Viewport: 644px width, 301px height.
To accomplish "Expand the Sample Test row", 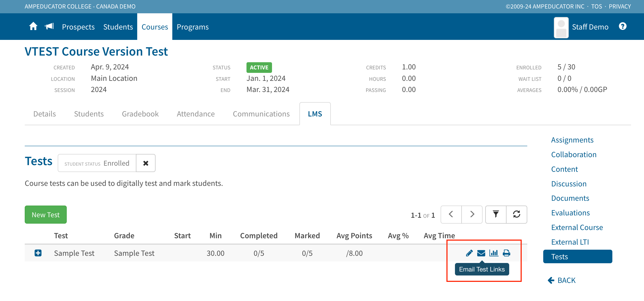I will click(x=38, y=253).
